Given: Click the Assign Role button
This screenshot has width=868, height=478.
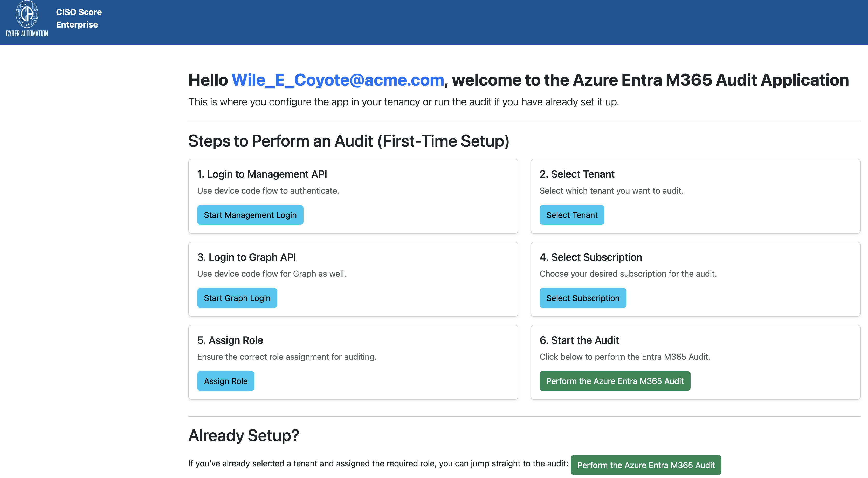Looking at the screenshot, I should 225,381.
